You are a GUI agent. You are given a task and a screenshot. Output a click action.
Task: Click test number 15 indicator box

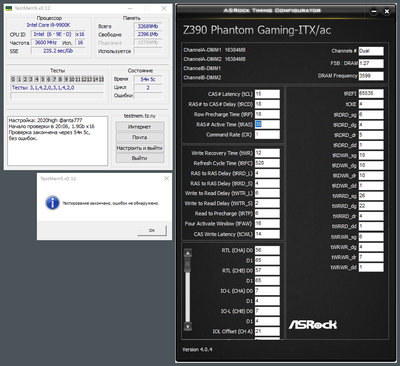[x=101, y=79]
